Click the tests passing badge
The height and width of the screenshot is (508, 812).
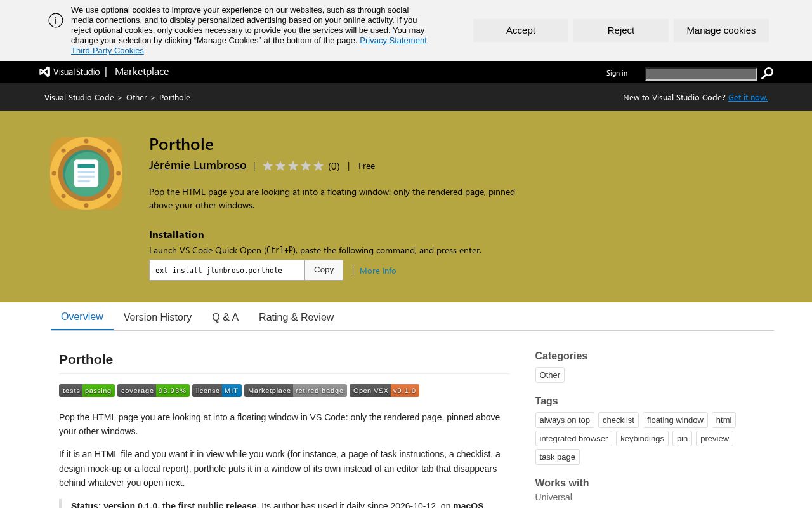[x=87, y=391]
